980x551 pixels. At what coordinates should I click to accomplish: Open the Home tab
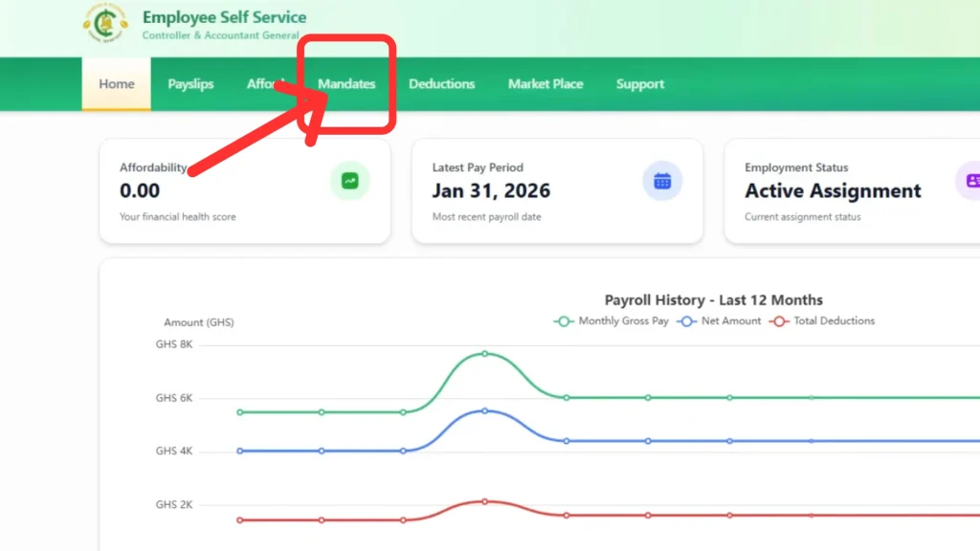[x=116, y=84]
